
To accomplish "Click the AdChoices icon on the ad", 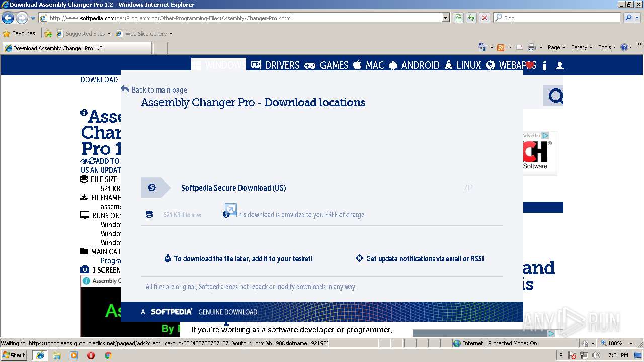I will coord(545,135).
